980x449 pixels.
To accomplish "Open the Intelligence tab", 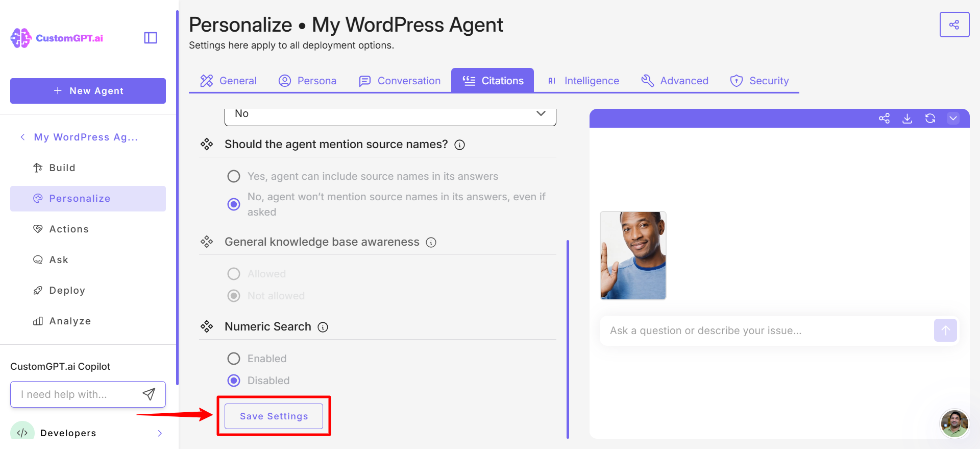I will [583, 81].
